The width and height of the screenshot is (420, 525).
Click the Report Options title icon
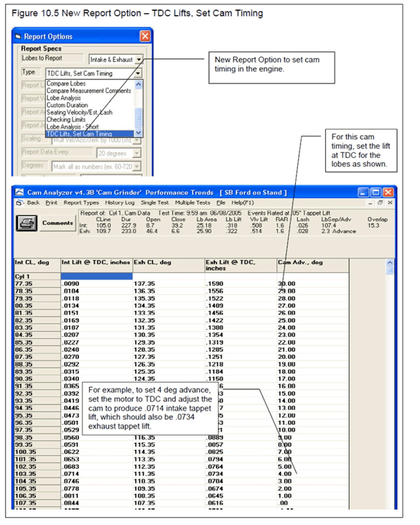click(18, 36)
